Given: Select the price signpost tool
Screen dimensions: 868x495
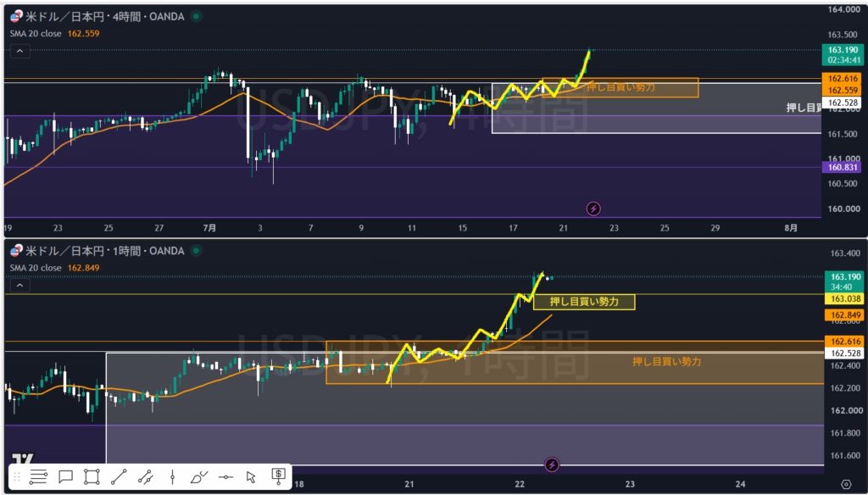Looking at the screenshot, I should pyautogui.click(x=278, y=475).
